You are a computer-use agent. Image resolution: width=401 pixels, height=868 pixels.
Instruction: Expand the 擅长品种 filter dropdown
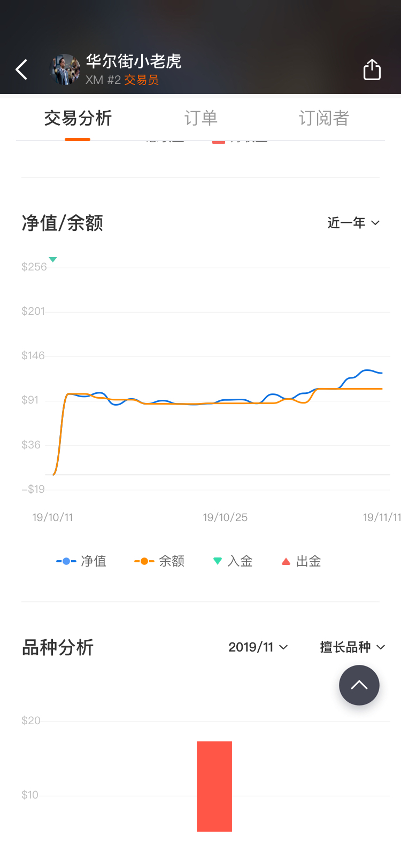[352, 647]
